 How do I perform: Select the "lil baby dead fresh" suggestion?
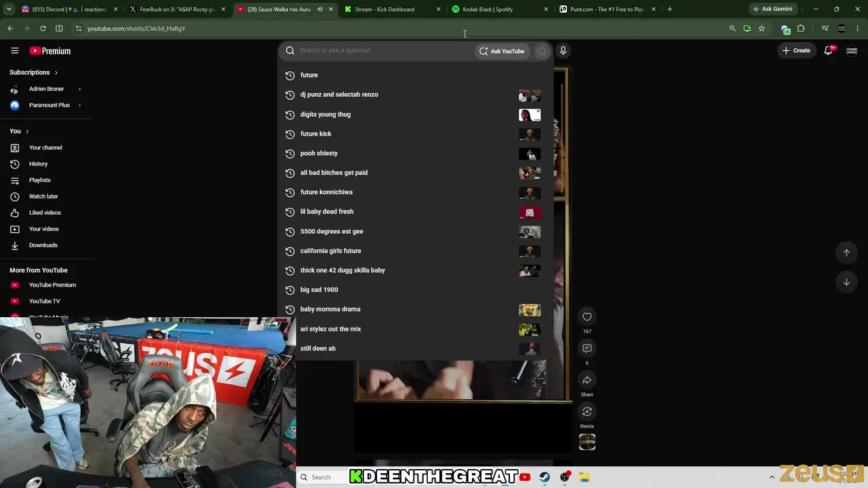[415, 211]
